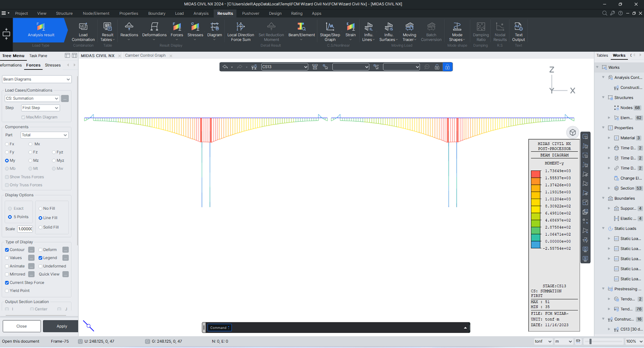
Task: Select the Nodes item in Works tree
Action: click(626, 108)
